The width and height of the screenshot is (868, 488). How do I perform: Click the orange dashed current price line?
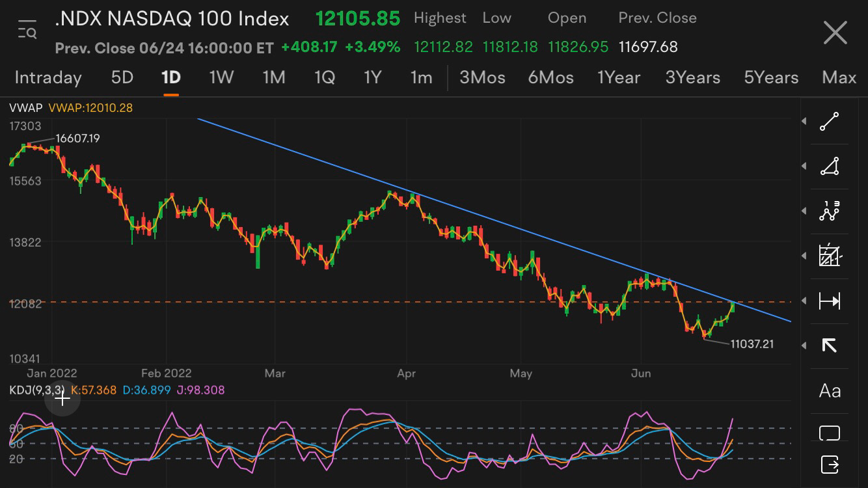(400, 302)
